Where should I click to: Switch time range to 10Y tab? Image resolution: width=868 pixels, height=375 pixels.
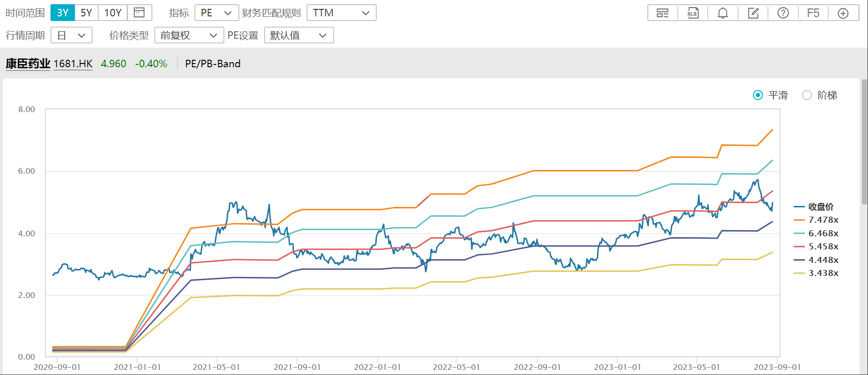pos(113,13)
